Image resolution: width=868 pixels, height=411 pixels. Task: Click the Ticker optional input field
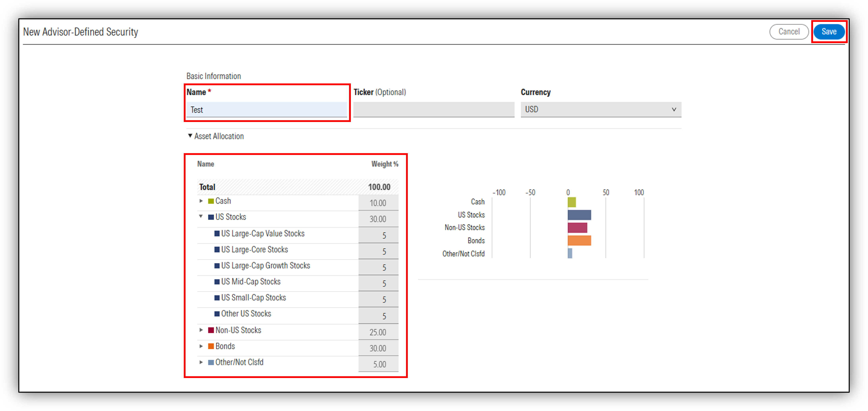coord(434,110)
